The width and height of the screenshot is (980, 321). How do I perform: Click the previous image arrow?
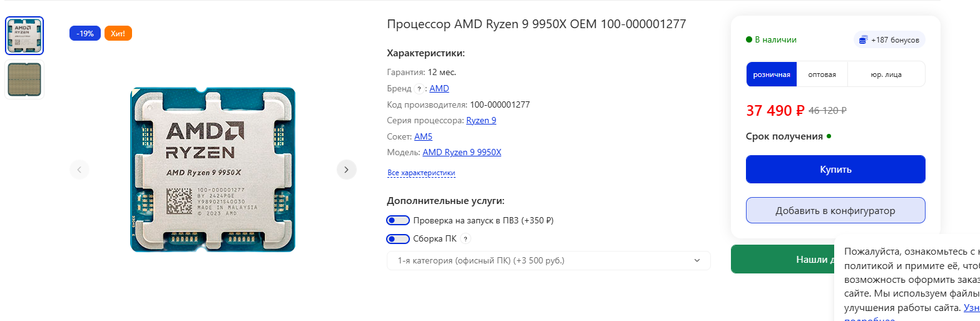[79, 169]
